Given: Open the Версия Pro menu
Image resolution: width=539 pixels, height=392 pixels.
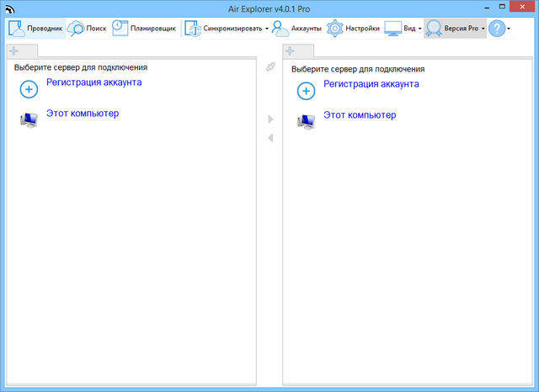Looking at the screenshot, I should 455,29.
